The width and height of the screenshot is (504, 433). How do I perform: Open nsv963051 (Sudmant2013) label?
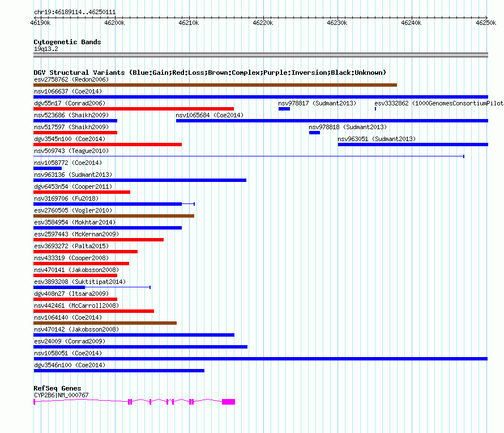tap(377, 139)
